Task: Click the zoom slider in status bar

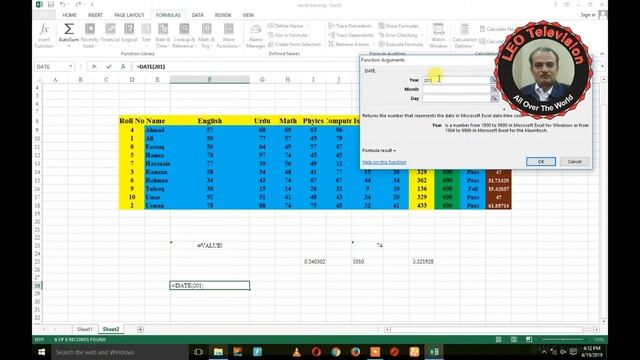Action: click(562, 340)
